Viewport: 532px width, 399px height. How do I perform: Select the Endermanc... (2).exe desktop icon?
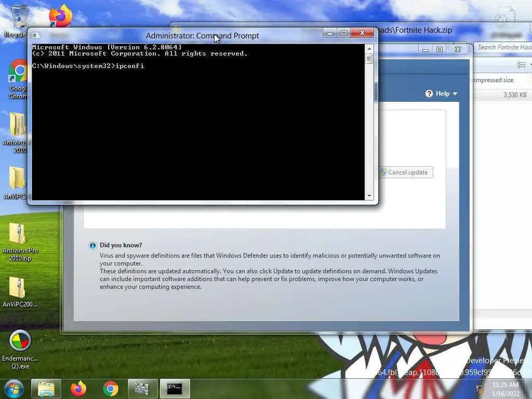tap(20, 350)
